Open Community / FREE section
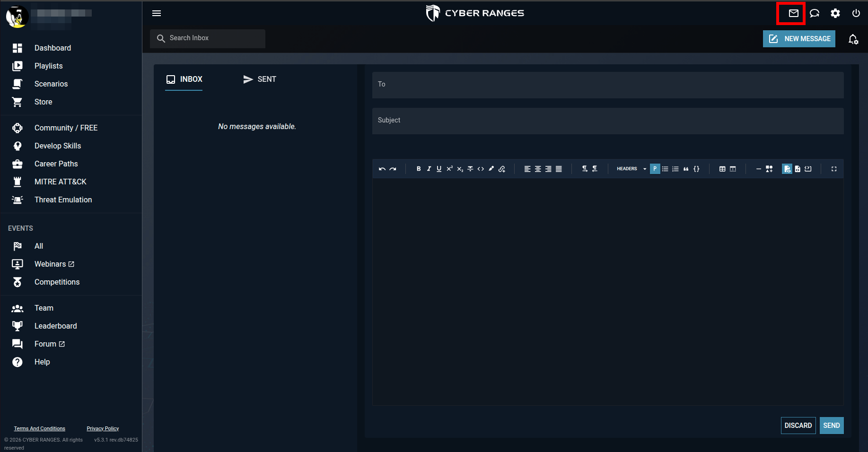This screenshot has width=868, height=452. click(x=66, y=128)
